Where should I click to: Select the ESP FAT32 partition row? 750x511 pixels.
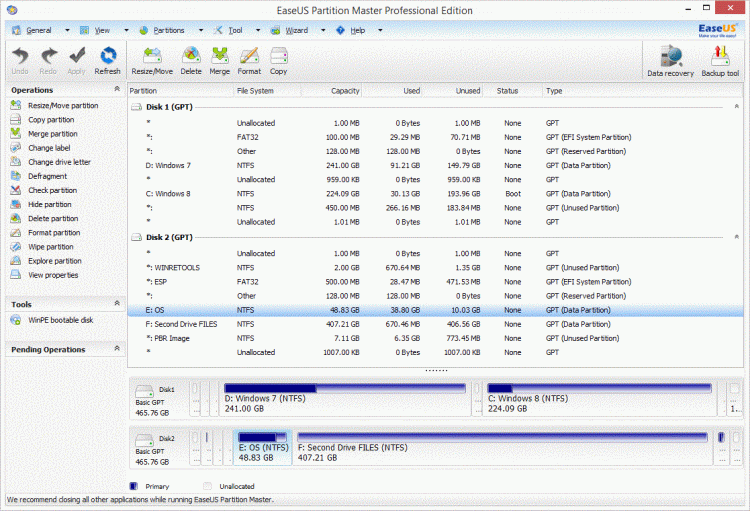435,281
